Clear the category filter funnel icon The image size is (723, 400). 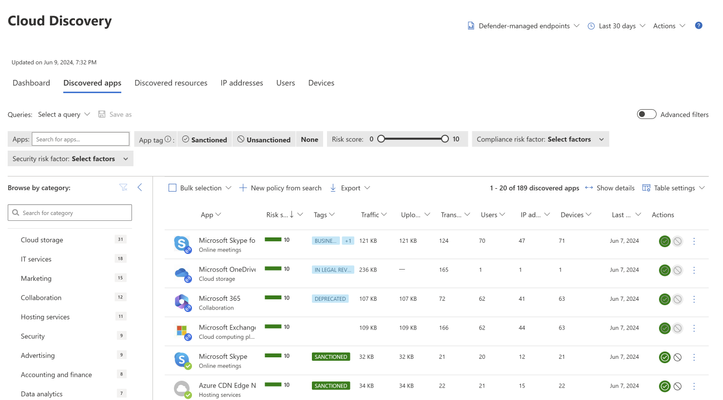(123, 187)
